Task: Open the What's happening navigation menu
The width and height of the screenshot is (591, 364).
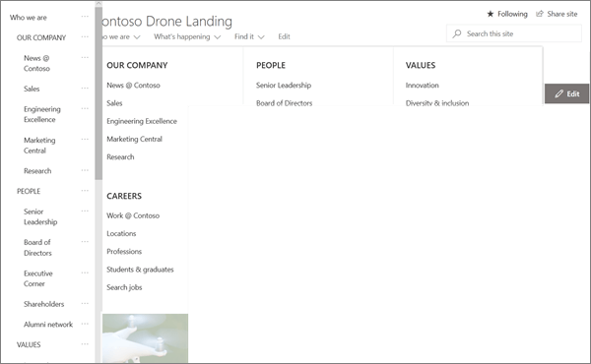Action: 182,36
